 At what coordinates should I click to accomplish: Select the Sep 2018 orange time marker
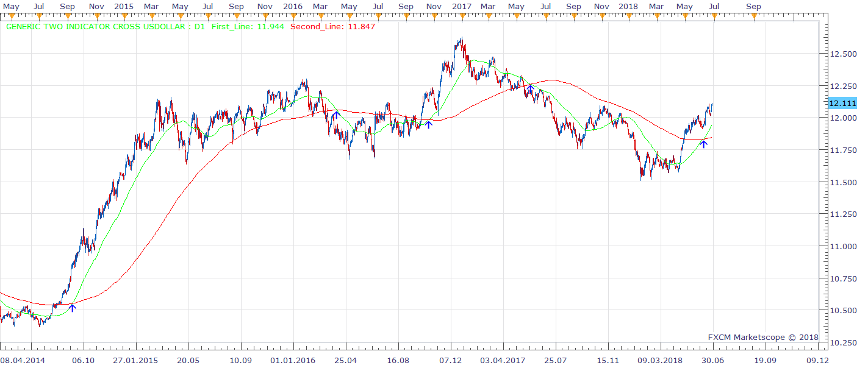(x=754, y=17)
